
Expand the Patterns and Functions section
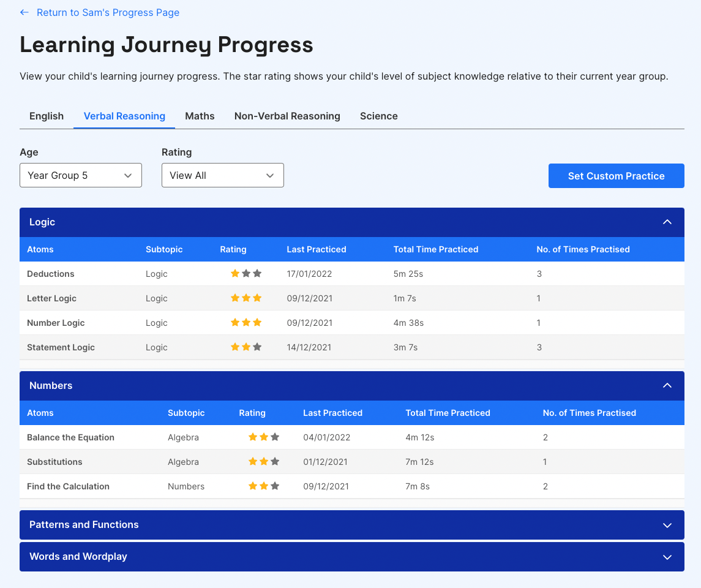click(x=667, y=525)
